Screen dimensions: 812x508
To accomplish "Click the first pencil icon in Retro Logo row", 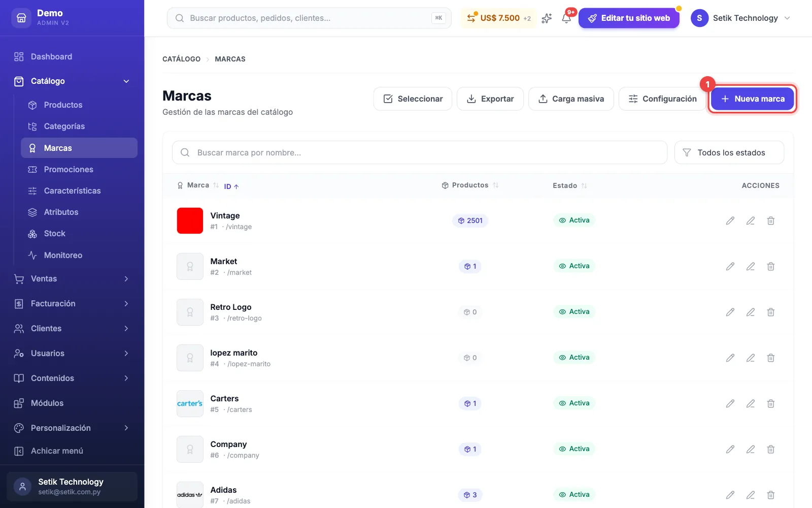I will click(x=730, y=312).
